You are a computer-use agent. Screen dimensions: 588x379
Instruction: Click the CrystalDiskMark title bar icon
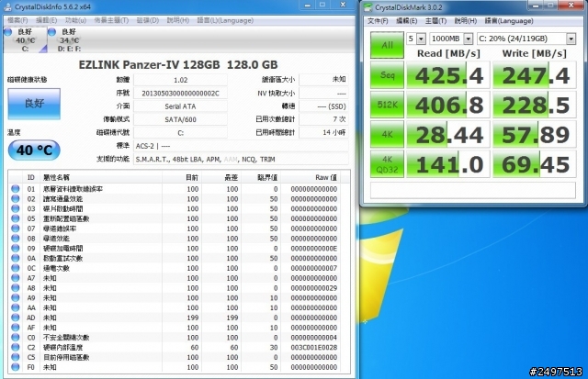point(368,7)
